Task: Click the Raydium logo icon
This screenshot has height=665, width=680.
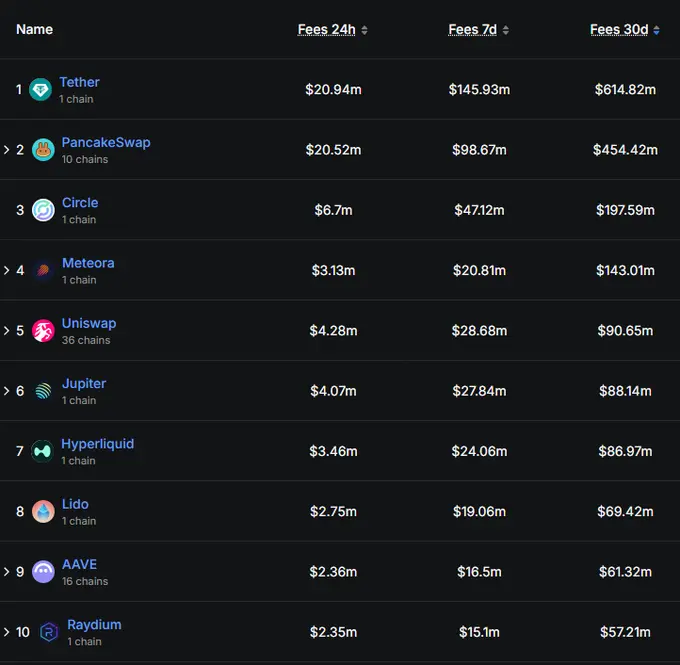Action: [49, 632]
